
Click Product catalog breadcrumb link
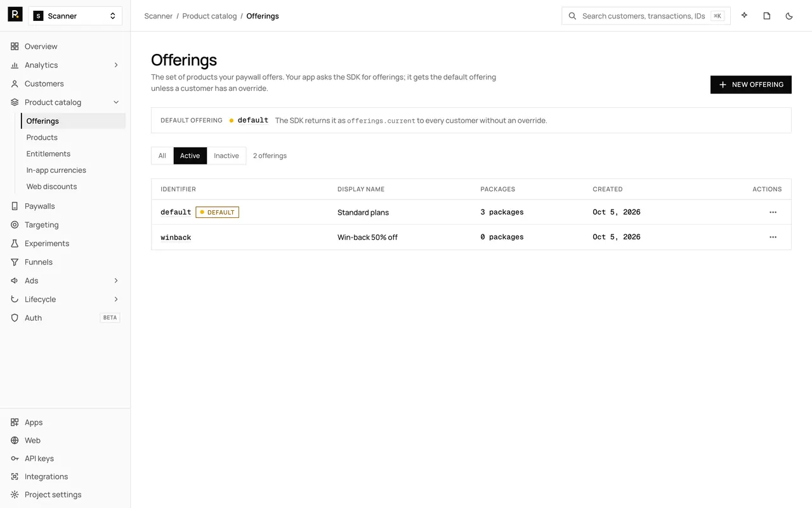tap(209, 16)
